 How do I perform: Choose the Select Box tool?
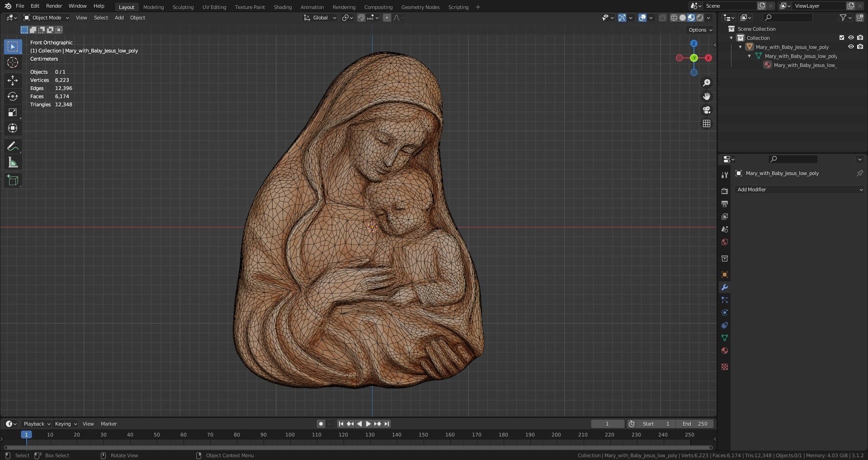click(13, 47)
